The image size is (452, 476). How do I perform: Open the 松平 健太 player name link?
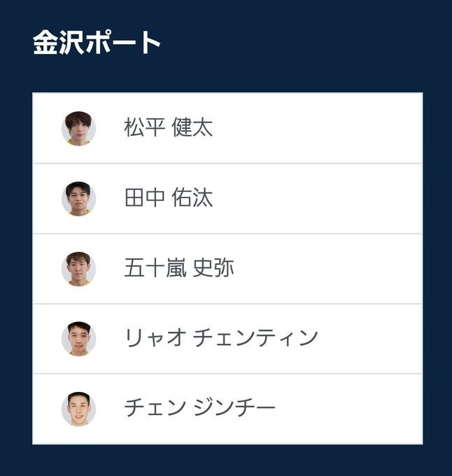point(169,128)
